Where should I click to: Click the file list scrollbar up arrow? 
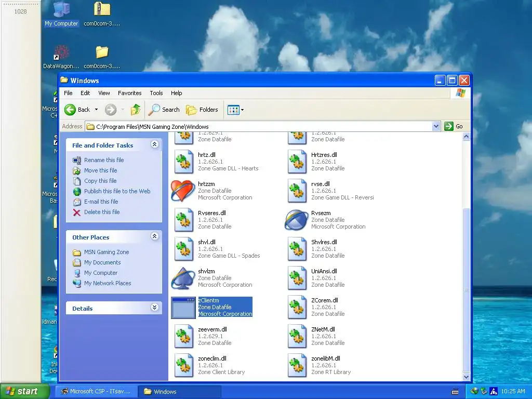pyautogui.click(x=466, y=137)
